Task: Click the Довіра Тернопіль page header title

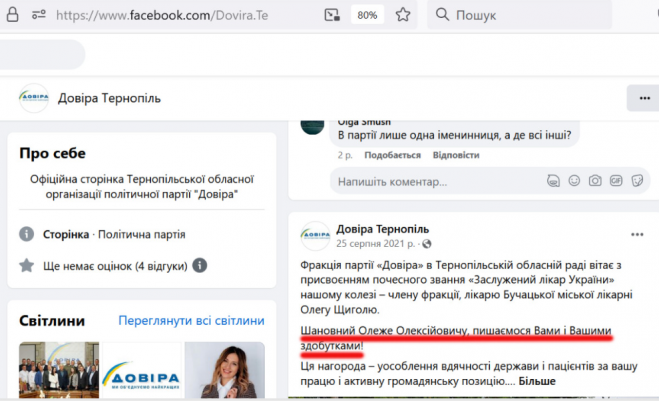Action: 109,98
